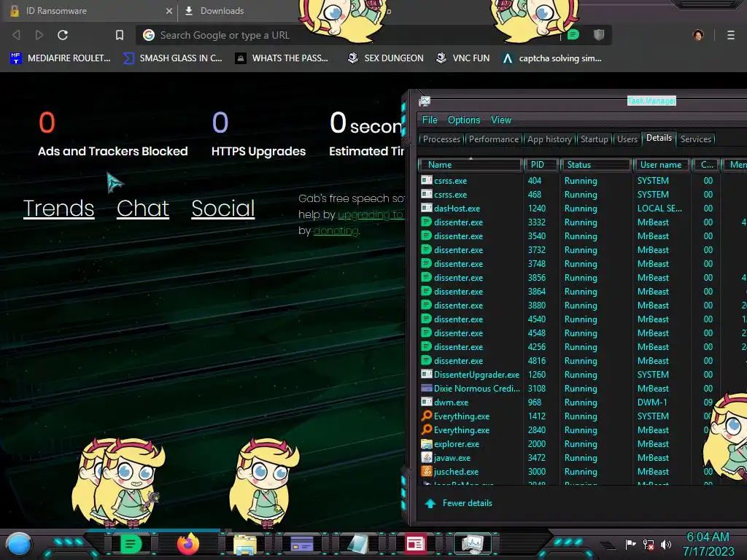The height and width of the screenshot is (560, 747).
Task: Open credit card app taskbar icon
Action: [301, 544]
